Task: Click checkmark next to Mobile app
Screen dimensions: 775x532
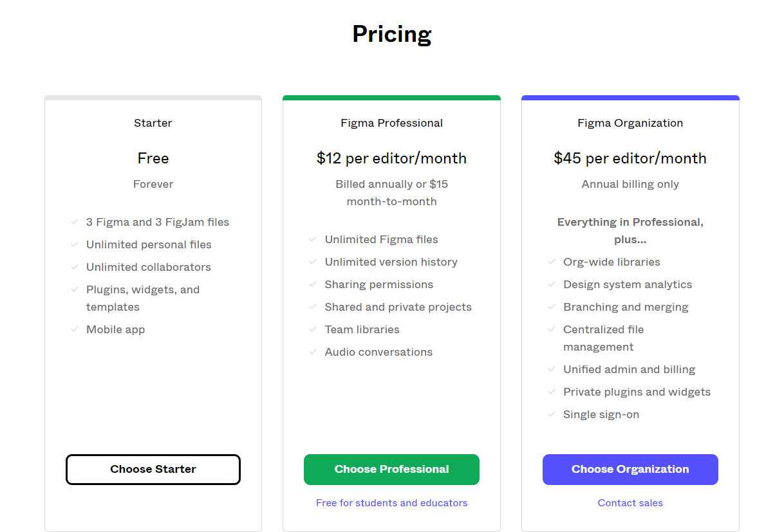Action: pos(75,329)
